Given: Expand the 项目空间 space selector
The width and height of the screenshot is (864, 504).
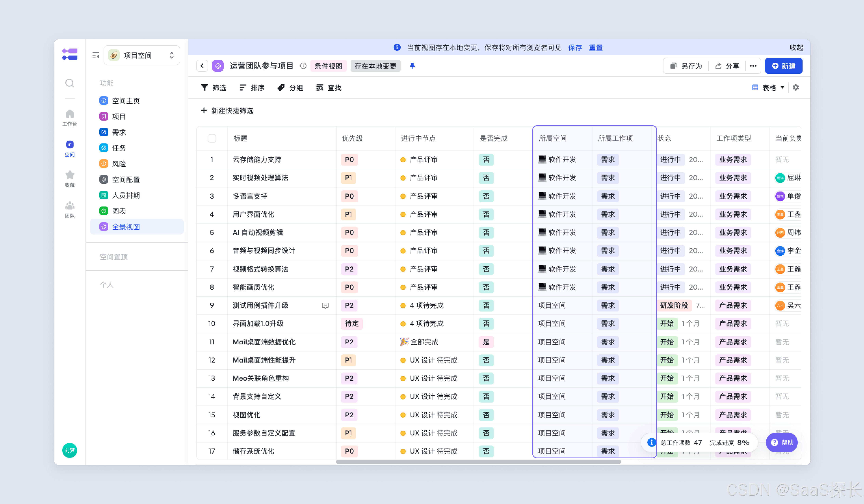Looking at the screenshot, I should (142, 55).
